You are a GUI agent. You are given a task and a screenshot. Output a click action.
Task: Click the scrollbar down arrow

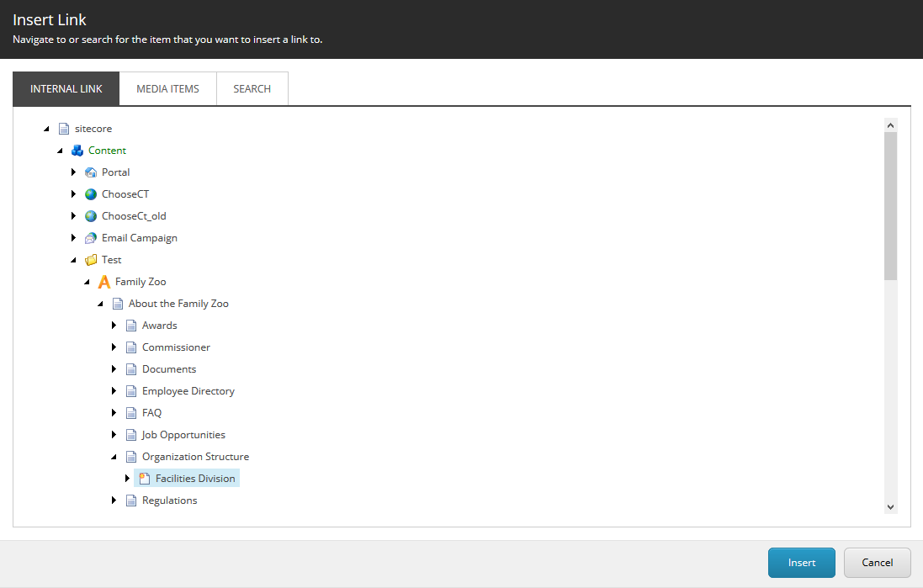pyautogui.click(x=890, y=506)
